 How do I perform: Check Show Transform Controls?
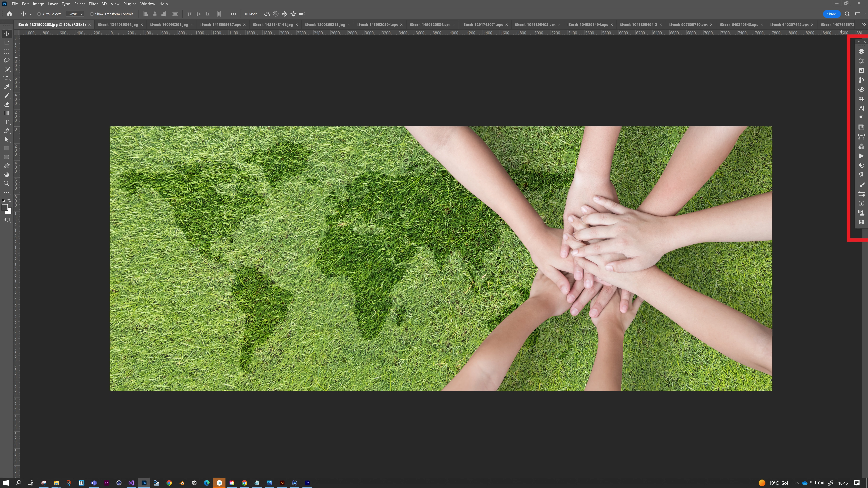coord(92,14)
